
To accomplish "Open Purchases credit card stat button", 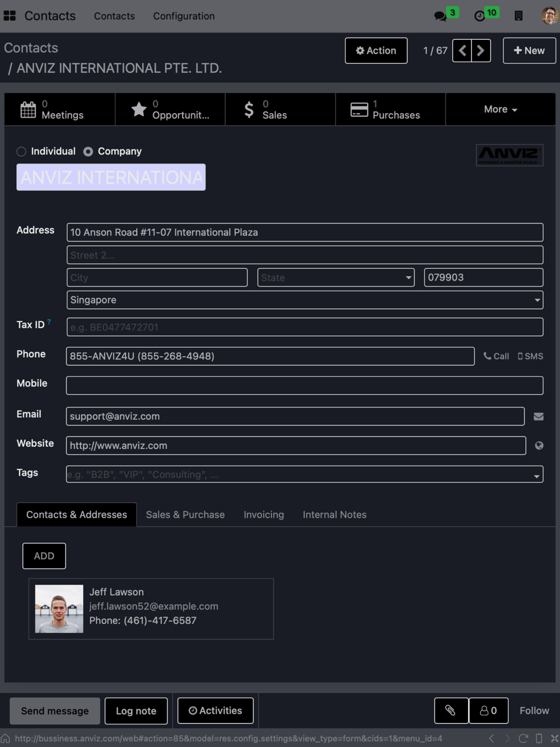I will (390, 109).
